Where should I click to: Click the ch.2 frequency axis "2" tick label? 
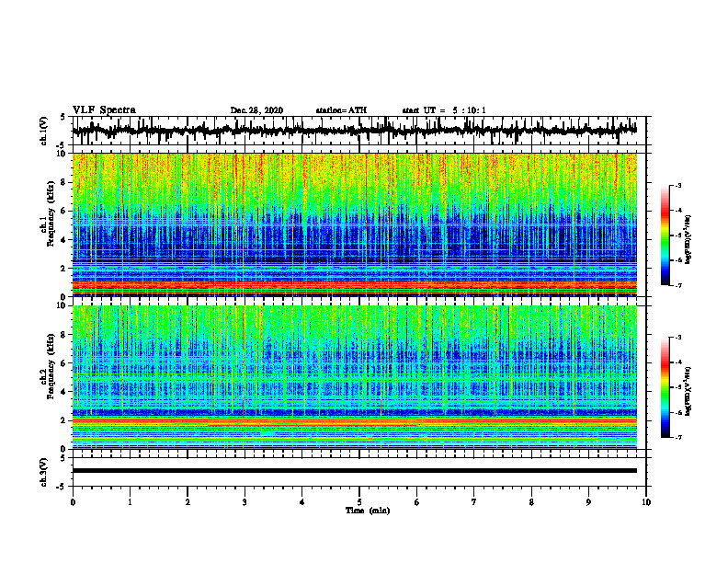click(65, 420)
